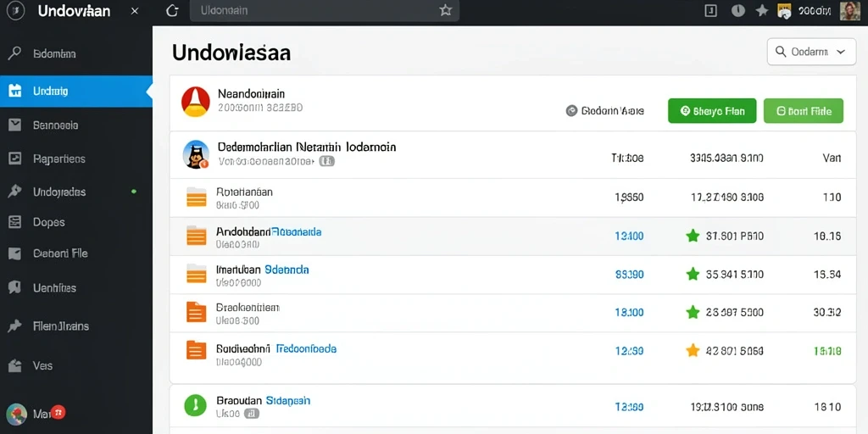Click the green circle icon beside Braoudan
The height and width of the screenshot is (434, 868).
[x=195, y=405]
